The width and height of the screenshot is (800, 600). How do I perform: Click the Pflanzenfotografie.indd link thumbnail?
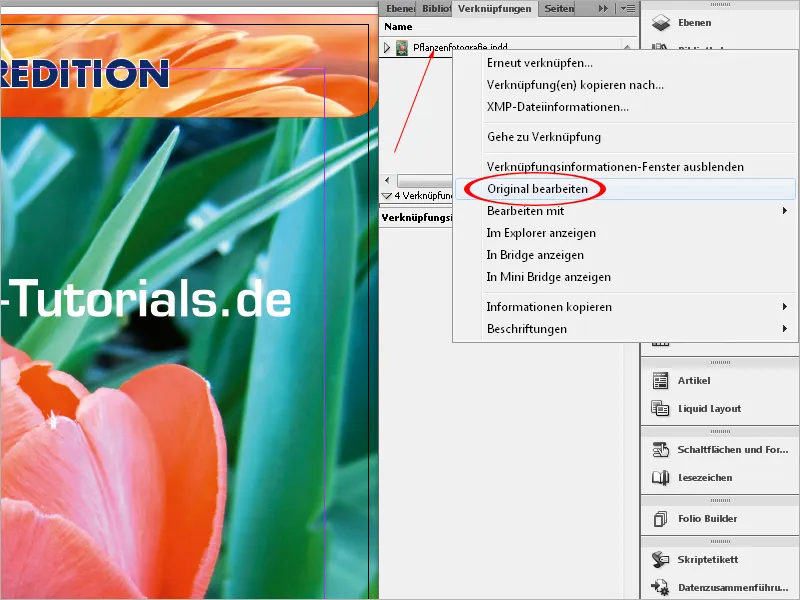[x=402, y=48]
